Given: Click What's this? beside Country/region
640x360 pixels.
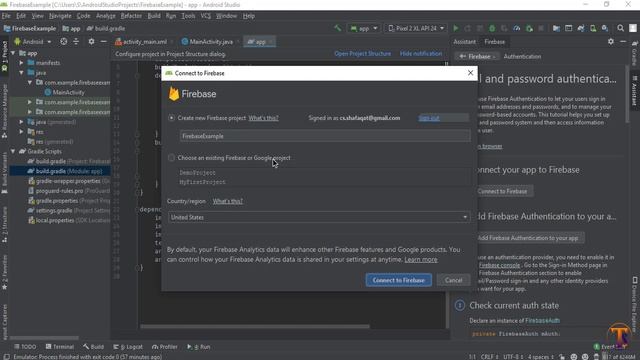Looking at the screenshot, I should [x=227, y=201].
